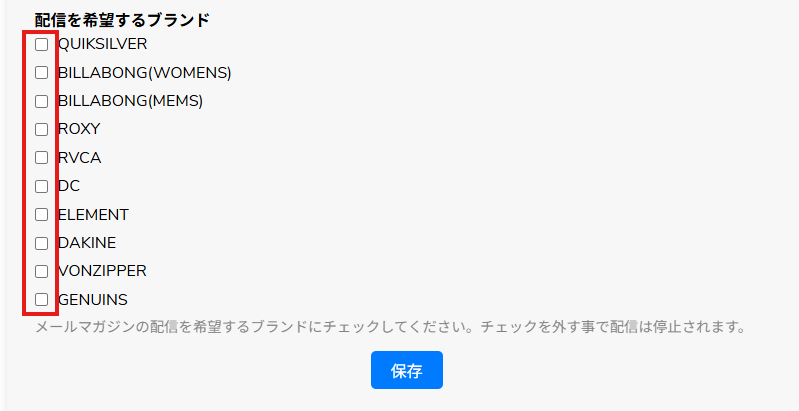This screenshot has width=799, height=411.
Task: Click the BILLABONG(MEMS) label text
Action: click(x=131, y=101)
